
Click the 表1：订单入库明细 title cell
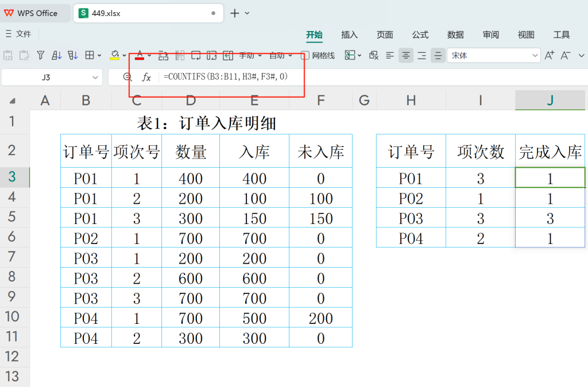click(206, 123)
